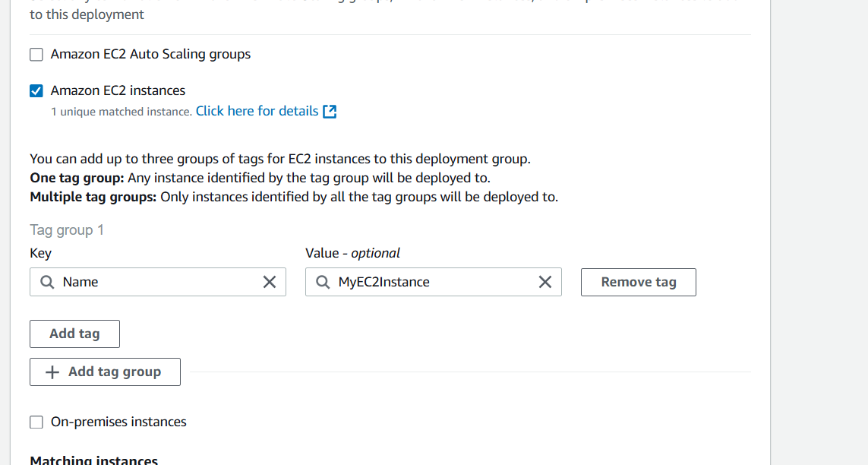Viewport: 868px width, 465px height.
Task: Check Amazon EC2 Auto Scaling groups checkbox
Action: (x=36, y=54)
